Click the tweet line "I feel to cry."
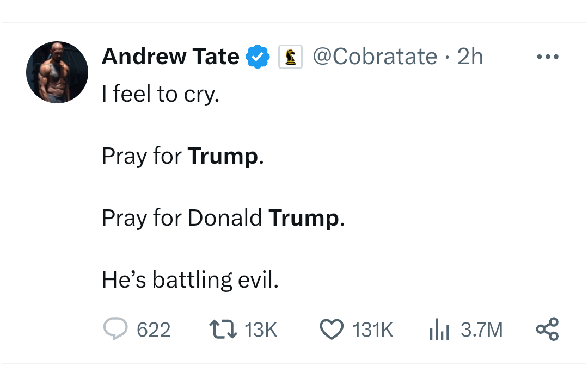The image size is (588, 373). coord(161,95)
